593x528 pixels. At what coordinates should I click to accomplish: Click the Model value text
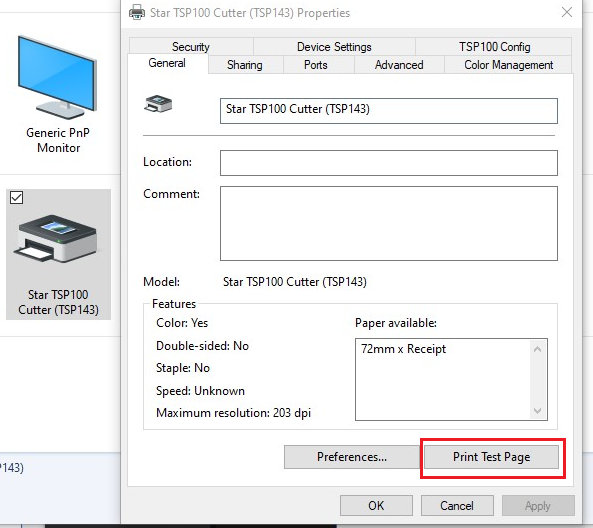coord(295,282)
